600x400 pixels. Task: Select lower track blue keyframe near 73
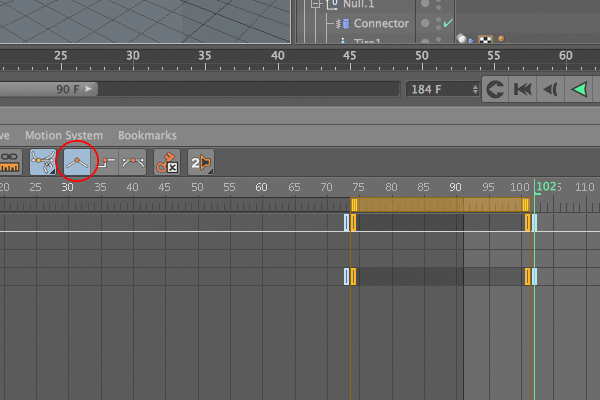(x=347, y=276)
